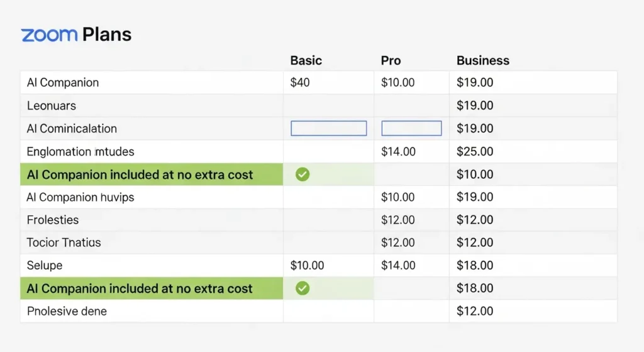Click upper green AI Companion included banner
The image size is (644, 352).
(140, 174)
